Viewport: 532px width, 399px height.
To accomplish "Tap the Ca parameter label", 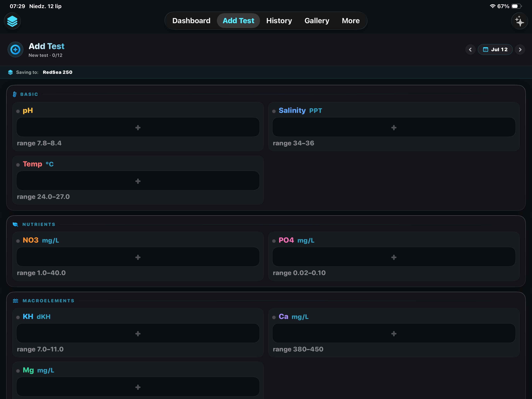I will pyautogui.click(x=283, y=317).
